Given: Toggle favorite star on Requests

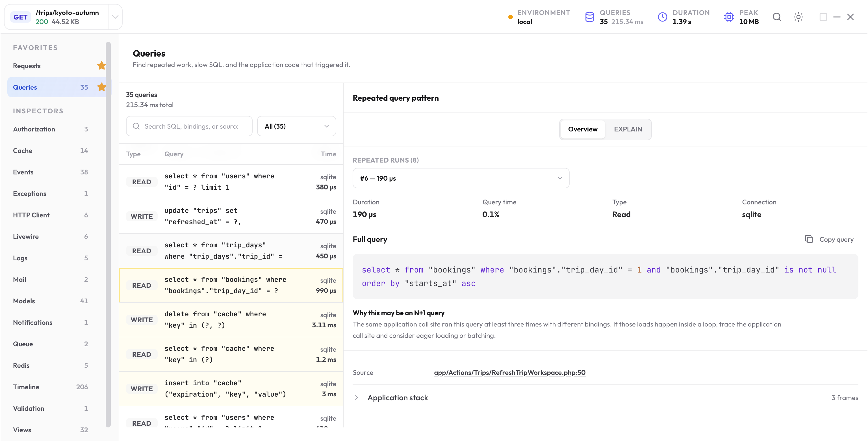Looking at the screenshot, I should 101,66.
